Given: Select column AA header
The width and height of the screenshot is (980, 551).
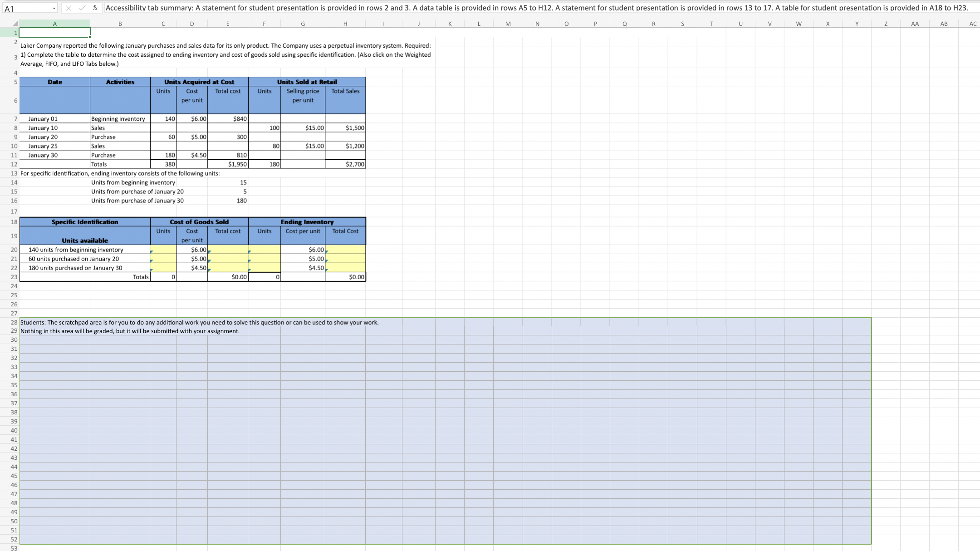Looking at the screenshot, I should click(x=915, y=24).
